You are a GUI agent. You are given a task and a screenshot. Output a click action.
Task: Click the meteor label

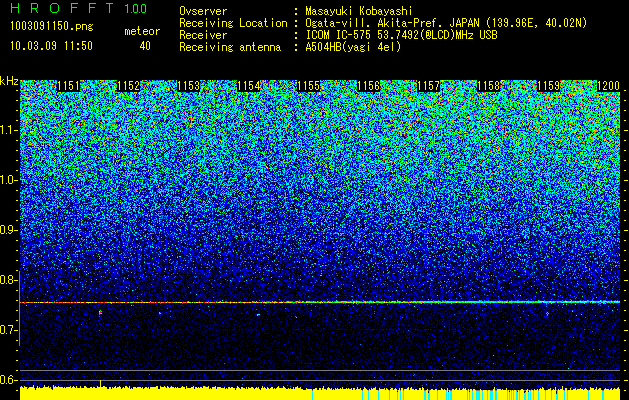pos(142,31)
